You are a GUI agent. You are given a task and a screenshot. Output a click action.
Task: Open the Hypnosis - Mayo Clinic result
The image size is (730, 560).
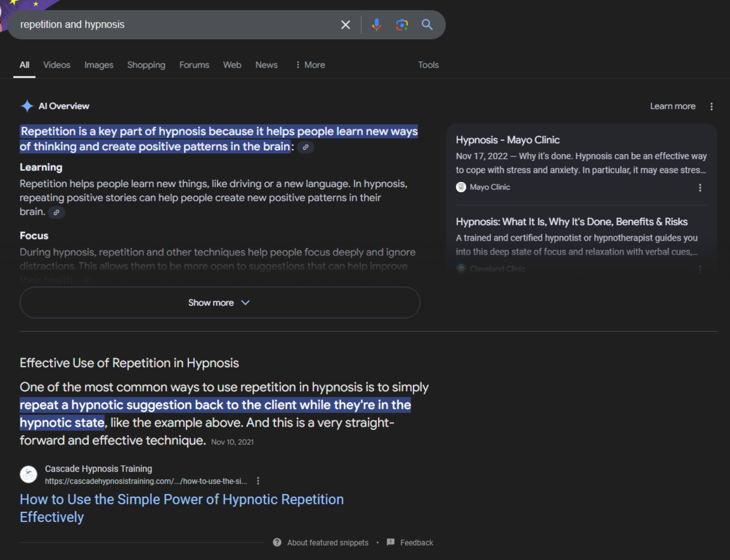[508, 140]
